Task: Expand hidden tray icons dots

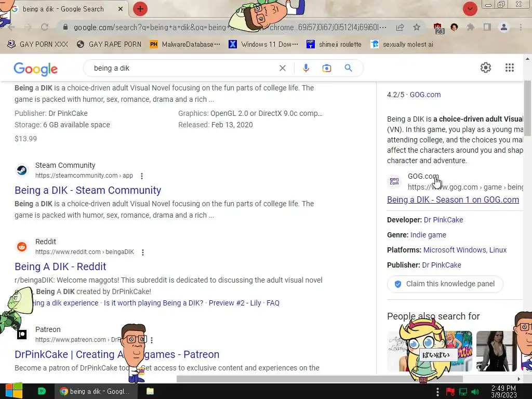Action: [437, 392]
